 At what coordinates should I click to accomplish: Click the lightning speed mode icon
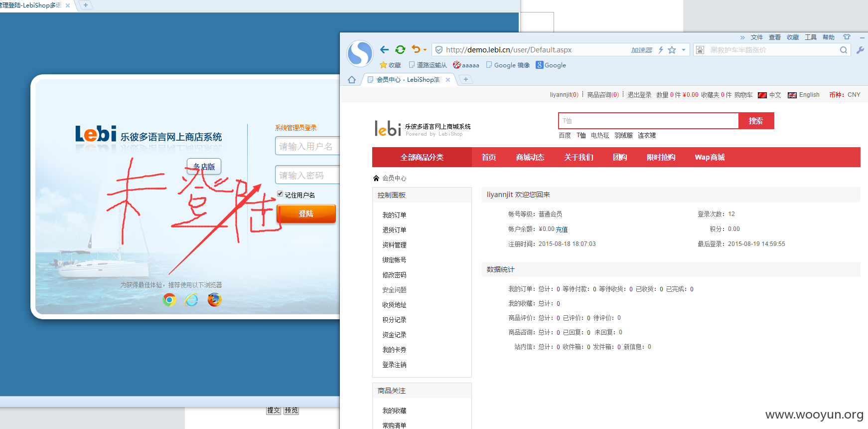click(661, 50)
